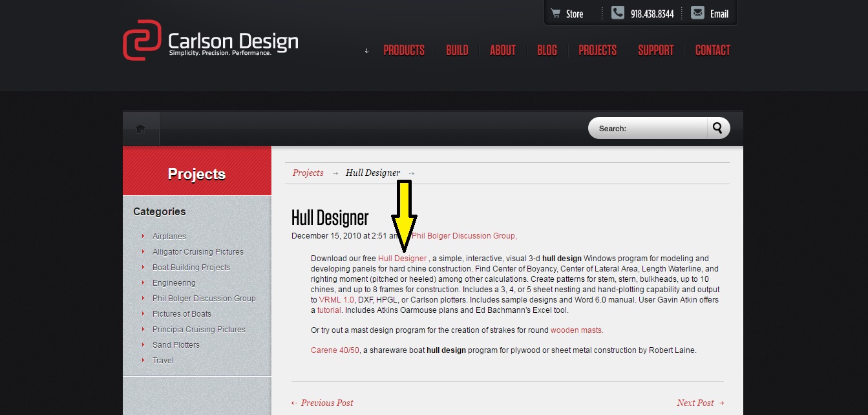Click the Hull Designer download link
The height and width of the screenshot is (415, 868).
click(x=402, y=258)
